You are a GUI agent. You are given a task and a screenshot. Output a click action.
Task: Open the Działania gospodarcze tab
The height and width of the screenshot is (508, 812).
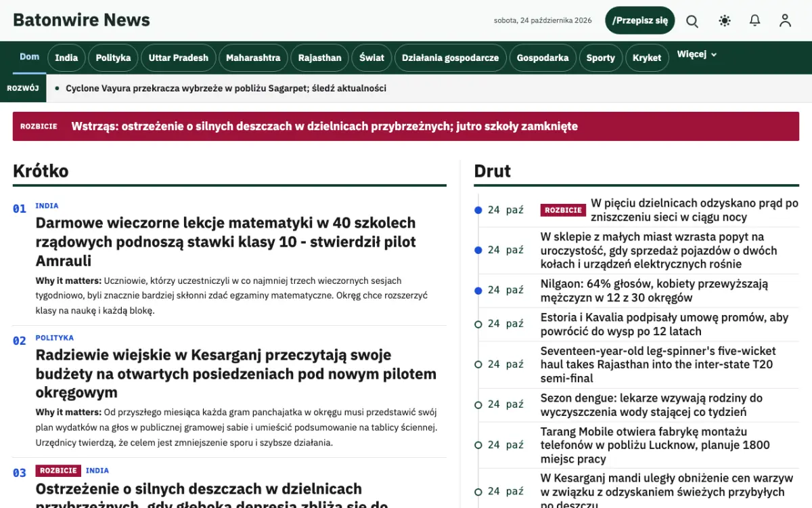450,58
